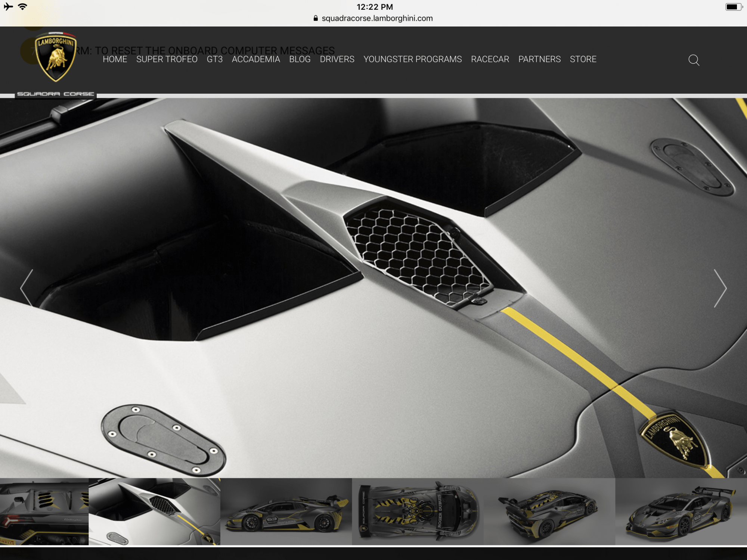Advance to next slide with right arrow

720,288
